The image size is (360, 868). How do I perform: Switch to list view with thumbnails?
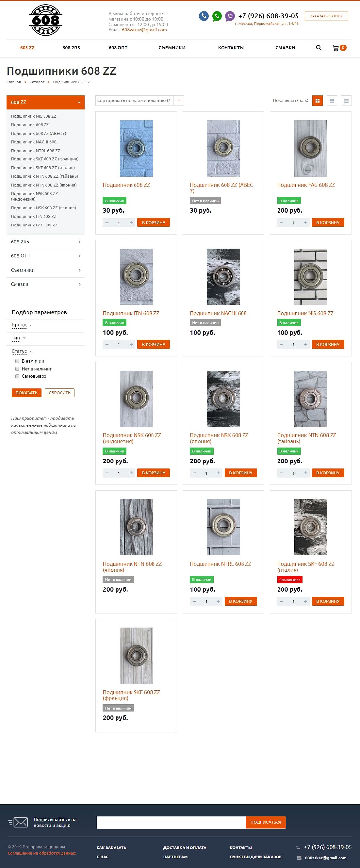coord(332,100)
